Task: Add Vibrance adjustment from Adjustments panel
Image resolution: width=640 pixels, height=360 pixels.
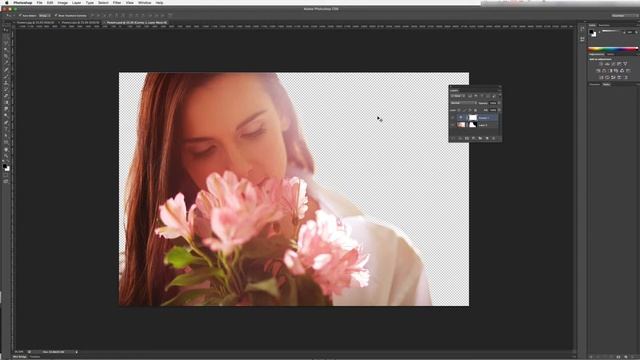Action: pyautogui.click(x=625, y=64)
